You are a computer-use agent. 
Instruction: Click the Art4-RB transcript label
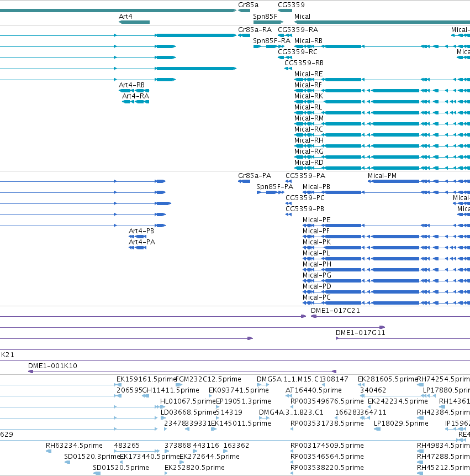click(131, 85)
